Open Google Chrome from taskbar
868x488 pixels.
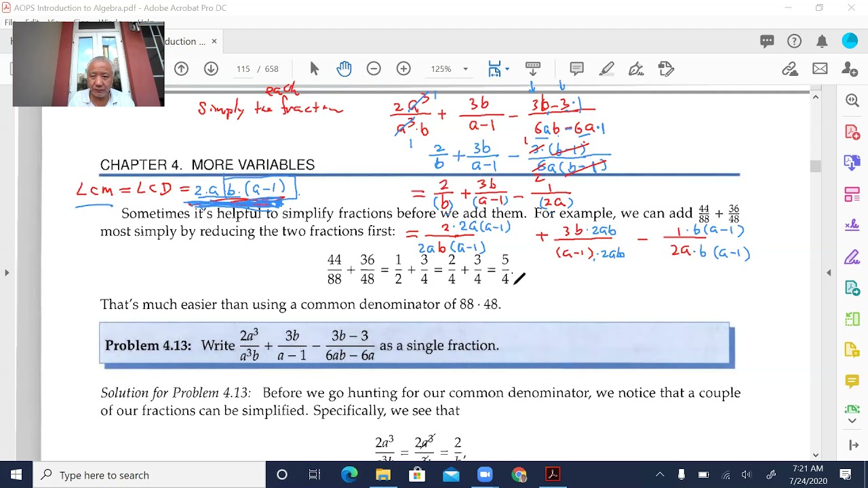coord(519,474)
